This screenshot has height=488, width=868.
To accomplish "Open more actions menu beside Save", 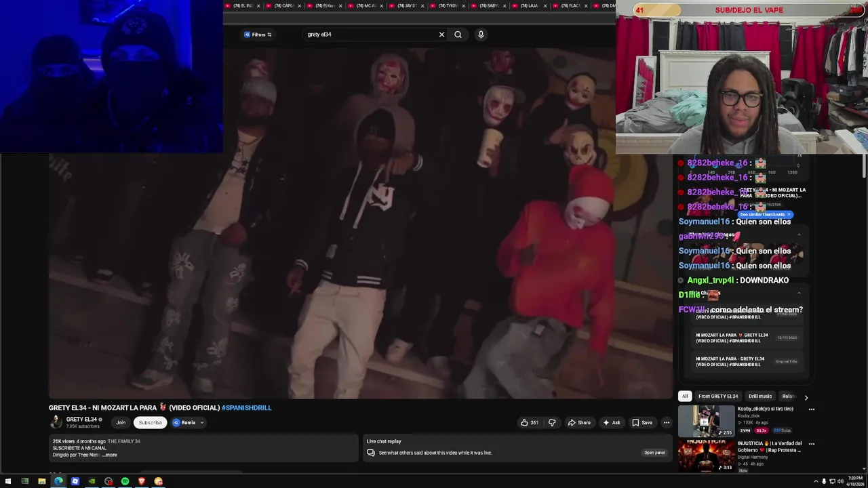I will point(667,422).
